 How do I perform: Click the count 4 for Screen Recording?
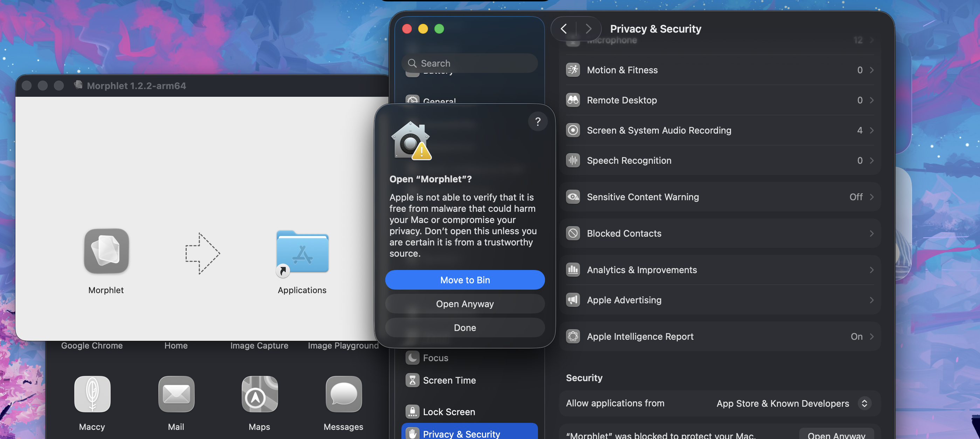tap(860, 130)
